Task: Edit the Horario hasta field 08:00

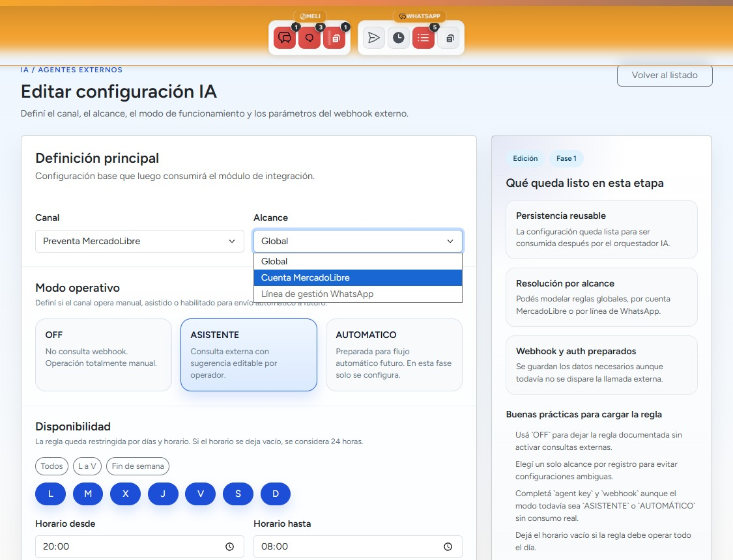Action: click(x=358, y=546)
